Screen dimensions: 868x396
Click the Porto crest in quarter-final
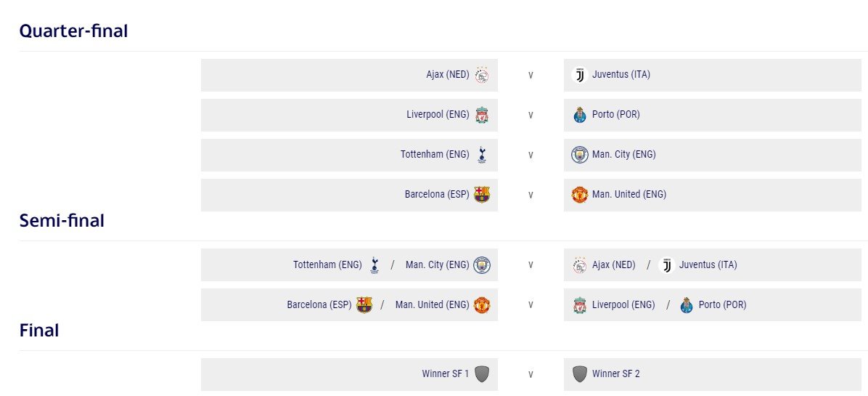(580, 115)
